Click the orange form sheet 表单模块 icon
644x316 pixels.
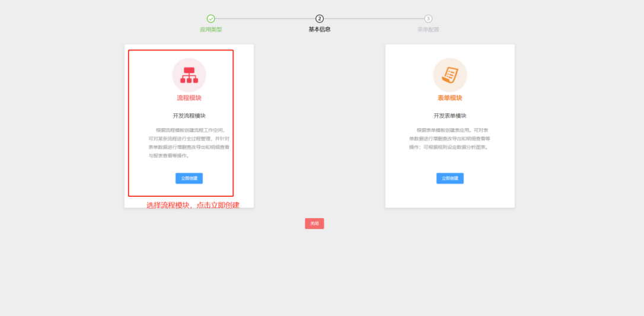tap(449, 75)
